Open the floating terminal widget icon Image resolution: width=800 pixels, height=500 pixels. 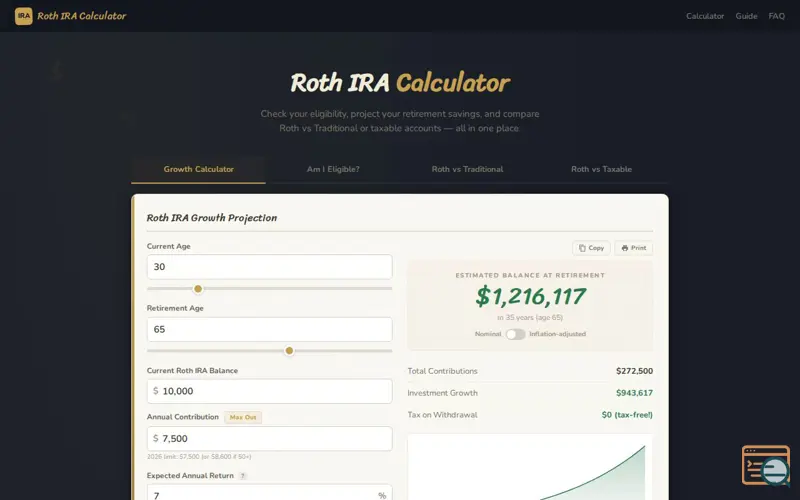766,465
